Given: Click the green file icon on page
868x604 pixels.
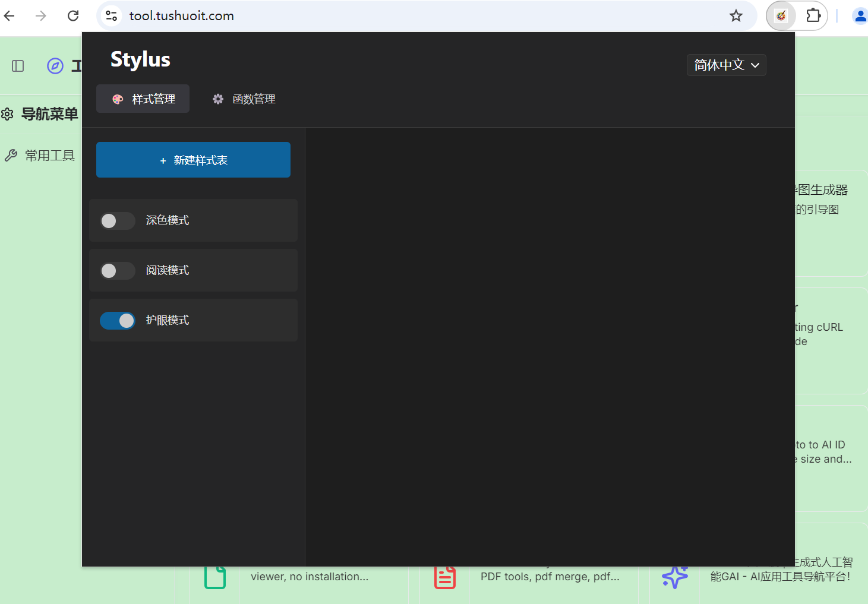Looking at the screenshot, I should coord(215,577).
